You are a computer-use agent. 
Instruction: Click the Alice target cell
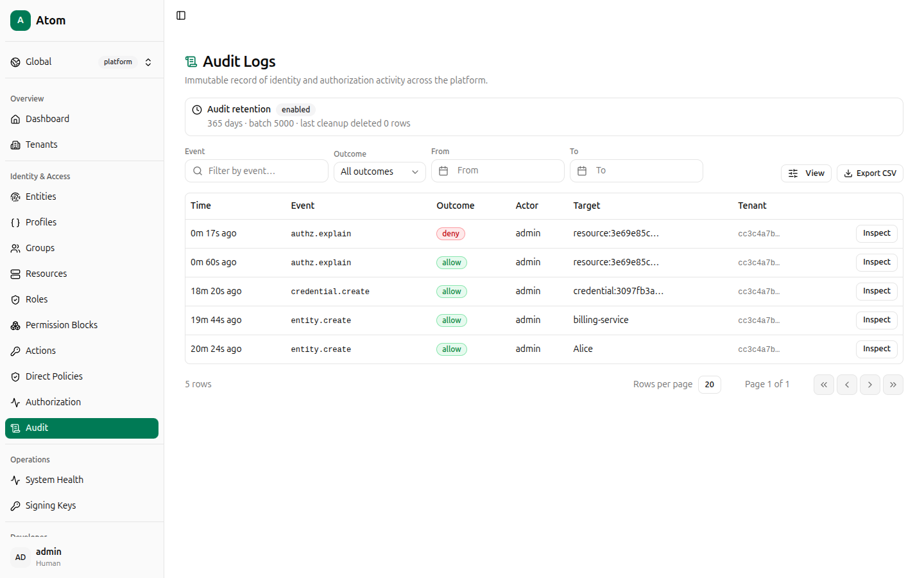[583, 349]
